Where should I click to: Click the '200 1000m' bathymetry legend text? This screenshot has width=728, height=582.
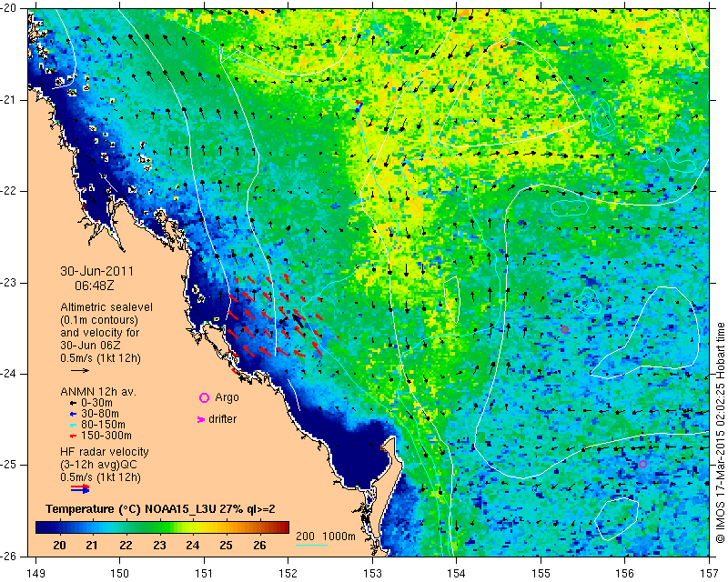[x=326, y=537]
